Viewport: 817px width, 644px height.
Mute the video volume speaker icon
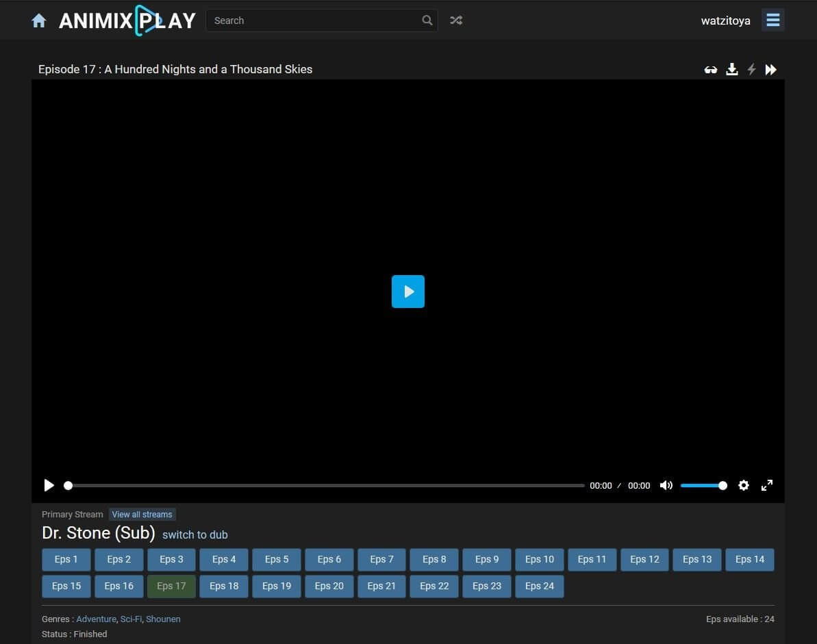point(666,485)
